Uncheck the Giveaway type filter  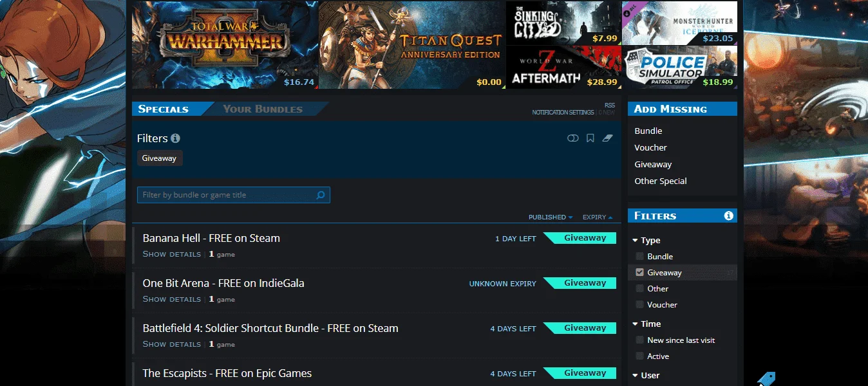639,272
